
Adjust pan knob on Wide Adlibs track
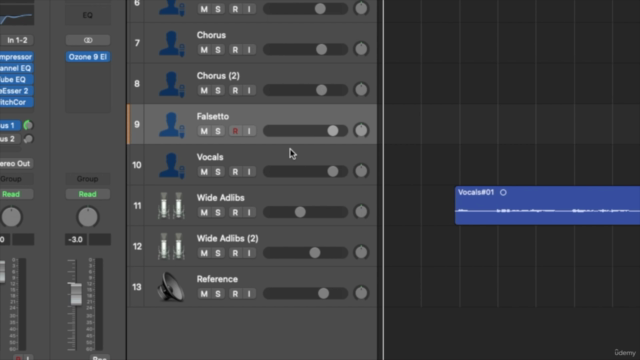361,211
